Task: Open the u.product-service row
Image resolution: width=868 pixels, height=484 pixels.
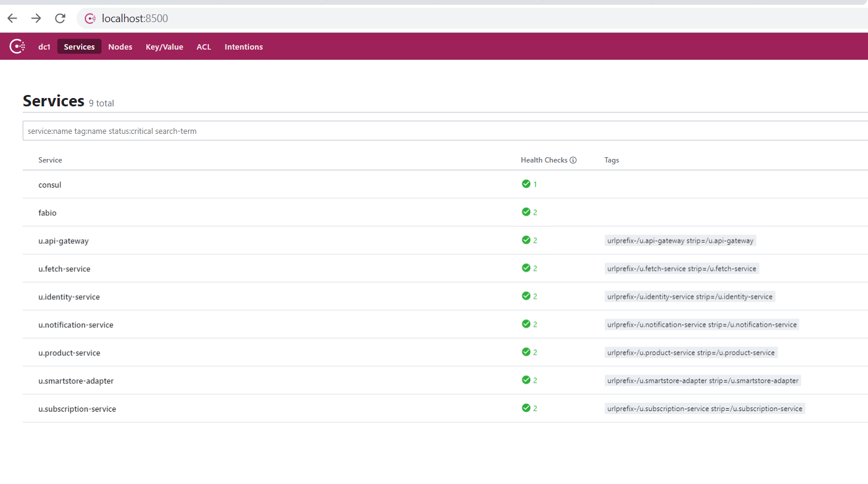Action: pyautogui.click(x=445, y=353)
